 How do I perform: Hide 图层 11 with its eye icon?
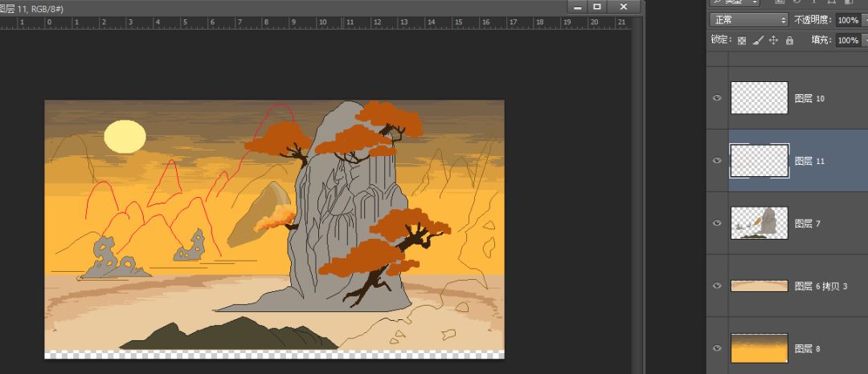718,161
